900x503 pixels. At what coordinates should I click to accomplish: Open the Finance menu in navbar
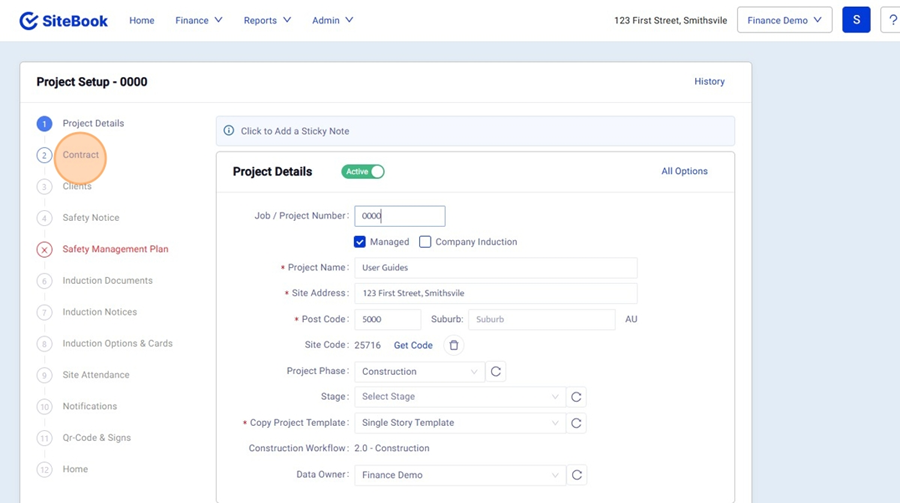199,20
